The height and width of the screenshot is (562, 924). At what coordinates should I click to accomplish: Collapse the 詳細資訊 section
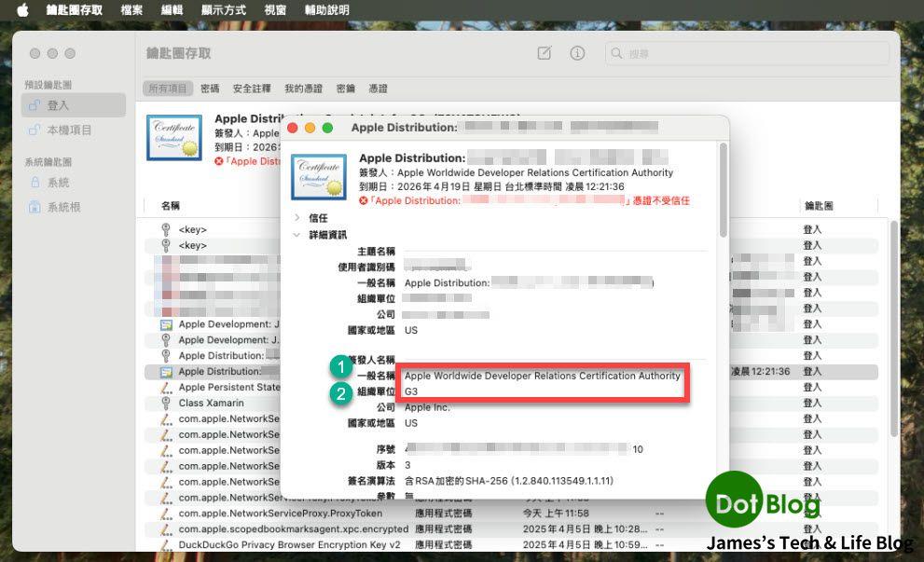pos(297,235)
